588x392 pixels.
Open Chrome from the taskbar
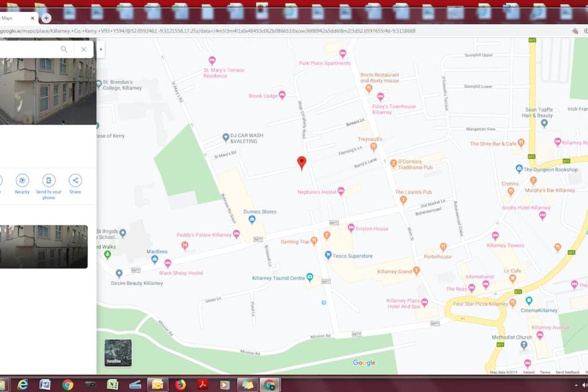(x=68, y=385)
